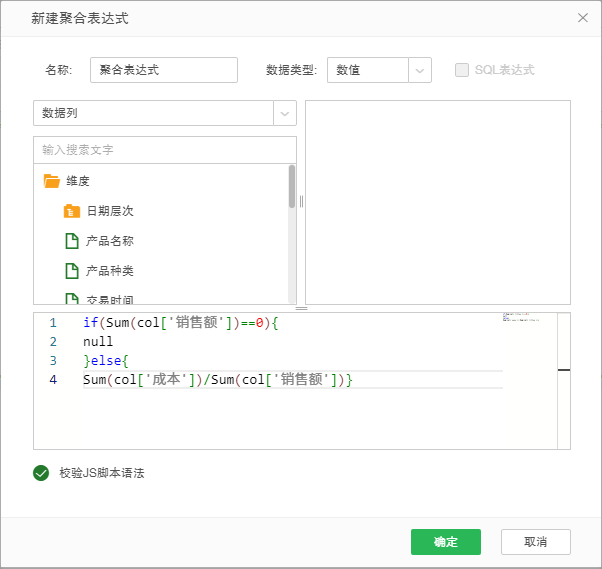Enable the SQL表达式 checkbox

pos(462,70)
